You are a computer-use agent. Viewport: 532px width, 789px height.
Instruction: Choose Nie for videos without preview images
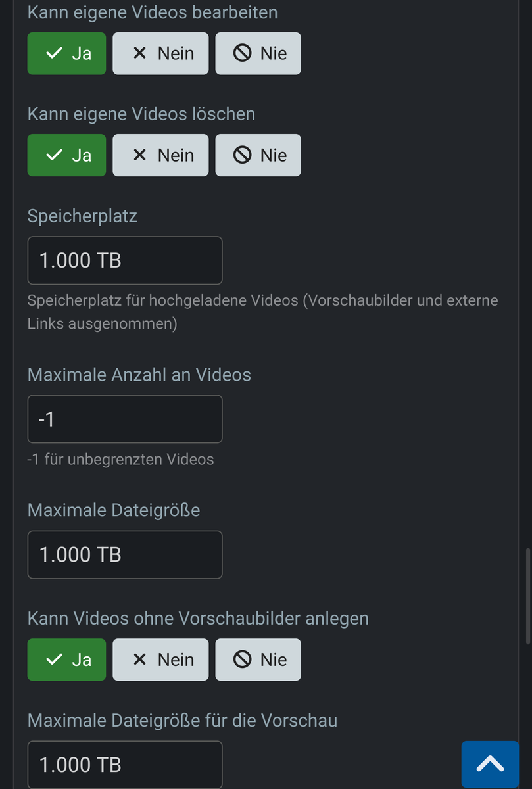[x=258, y=659]
